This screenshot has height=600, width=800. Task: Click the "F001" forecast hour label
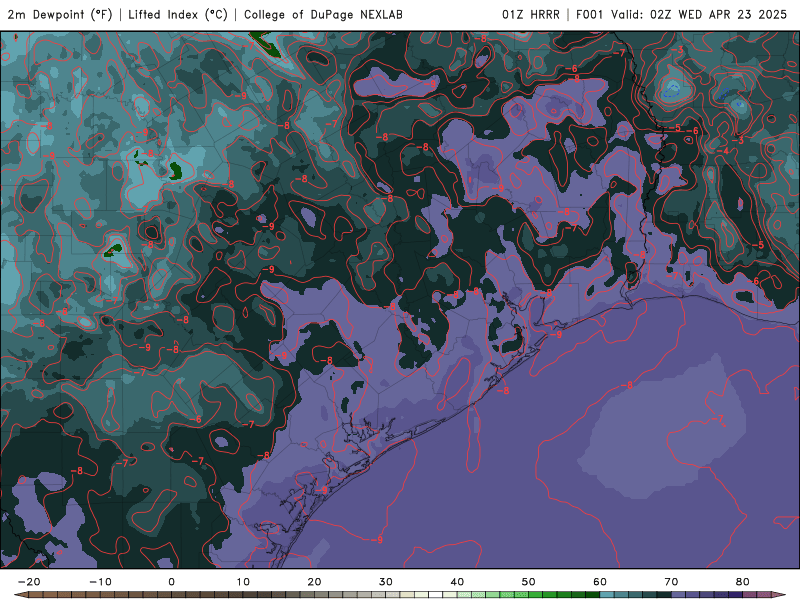[590, 15]
